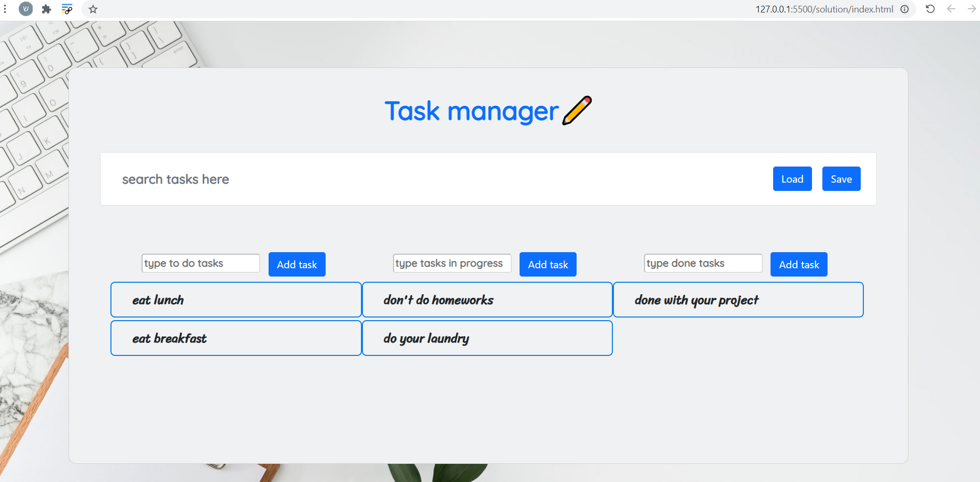Click the pencil emoji next to Task manager title
The height and width of the screenshot is (482, 980).
577,111
